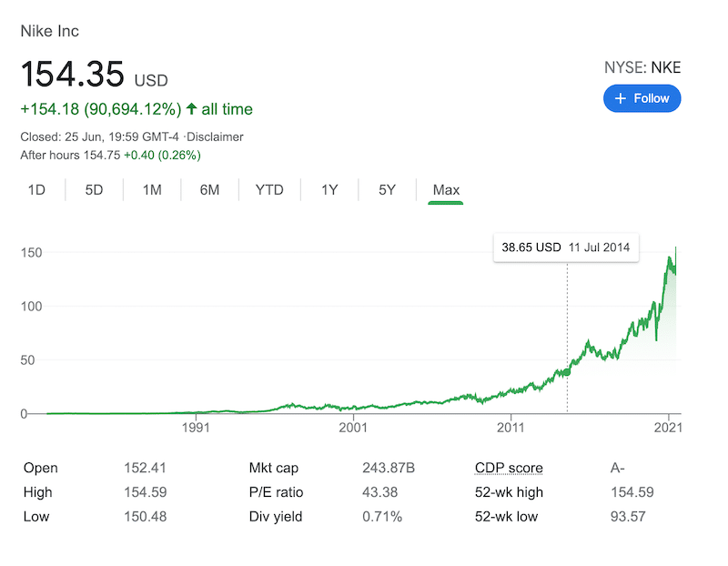Click the P/E ratio label
Viewport: 728px width, 566px height.
(x=276, y=492)
